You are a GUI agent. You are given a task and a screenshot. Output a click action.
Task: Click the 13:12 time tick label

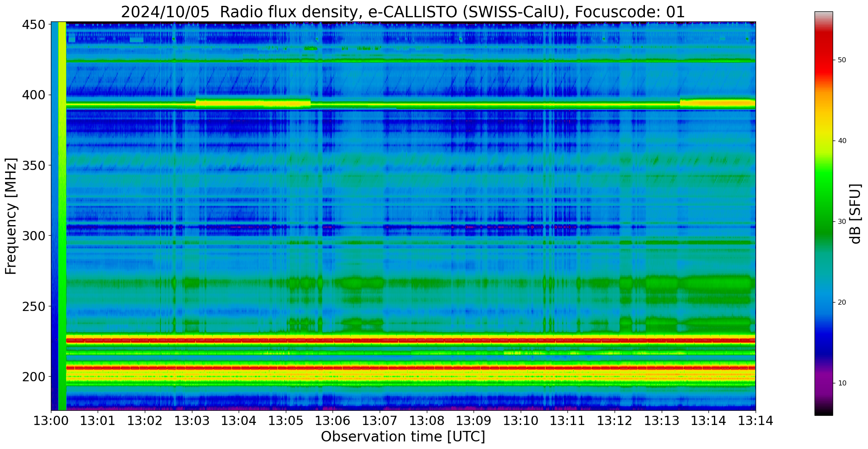tap(615, 421)
